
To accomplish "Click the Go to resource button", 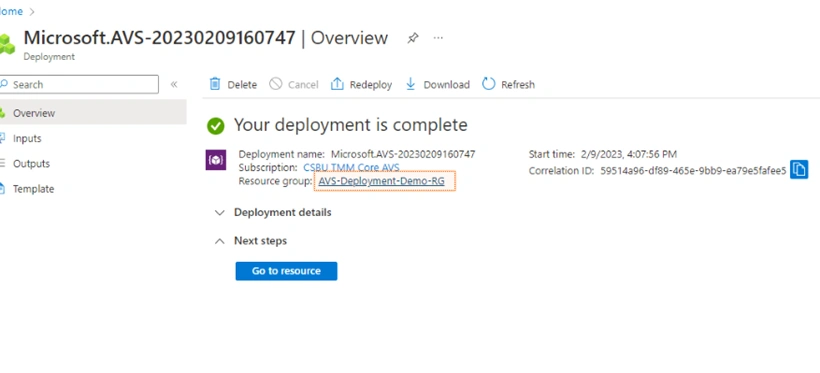I will click(x=286, y=271).
